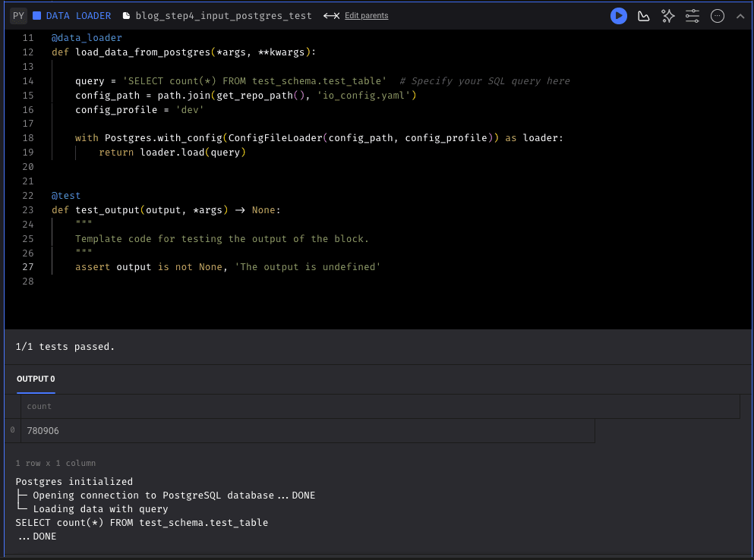Click the PY language badge
The image size is (754, 560).
tap(18, 16)
